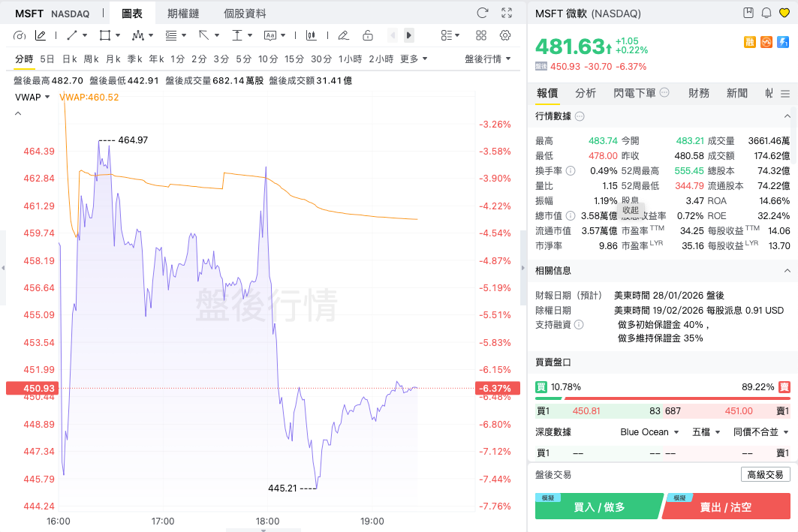Select the pencil drawing mode icon
This screenshot has width=798, height=532.
(41, 35)
